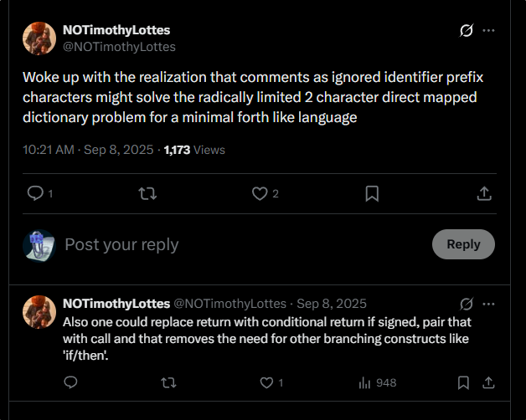Share the main post via share icon
Viewport: 526px width, 420px height.
(483, 193)
